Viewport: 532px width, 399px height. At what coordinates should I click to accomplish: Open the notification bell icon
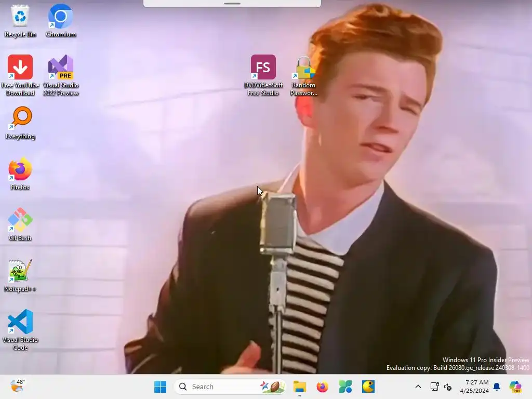pos(497,387)
